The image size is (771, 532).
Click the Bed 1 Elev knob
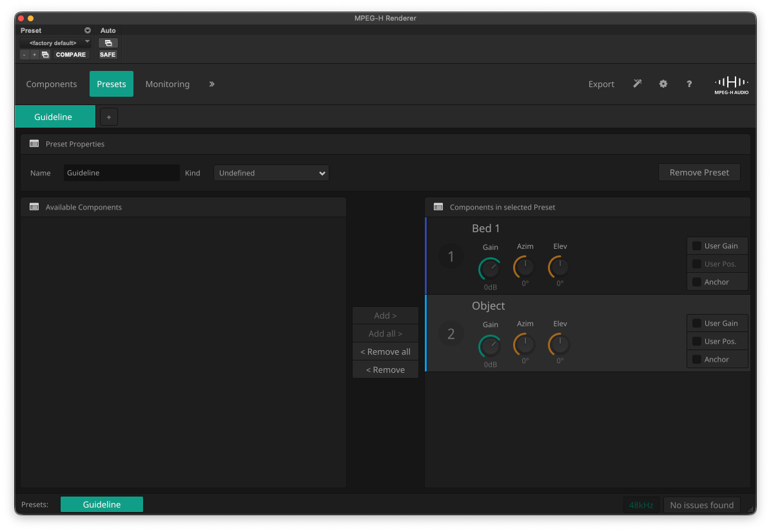pyautogui.click(x=560, y=267)
